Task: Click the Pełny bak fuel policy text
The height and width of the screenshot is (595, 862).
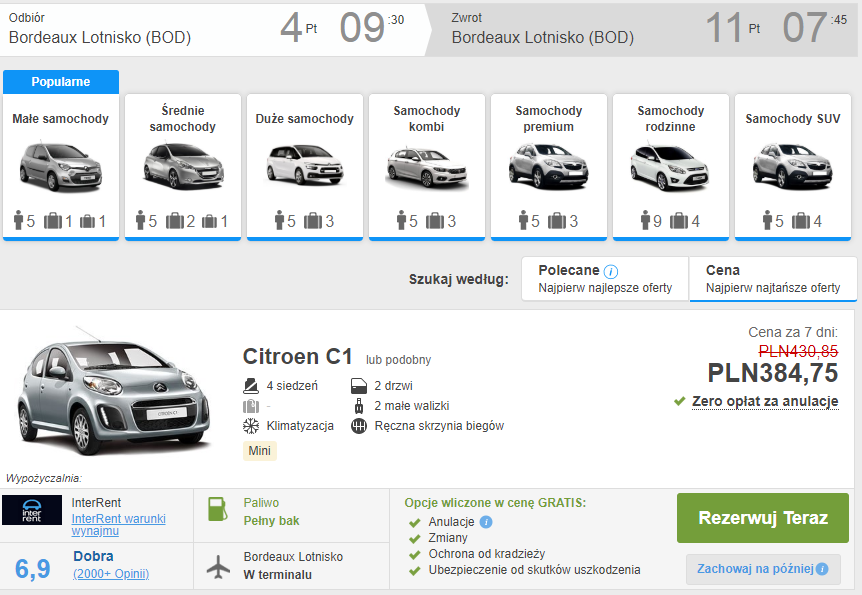Action: click(x=272, y=521)
